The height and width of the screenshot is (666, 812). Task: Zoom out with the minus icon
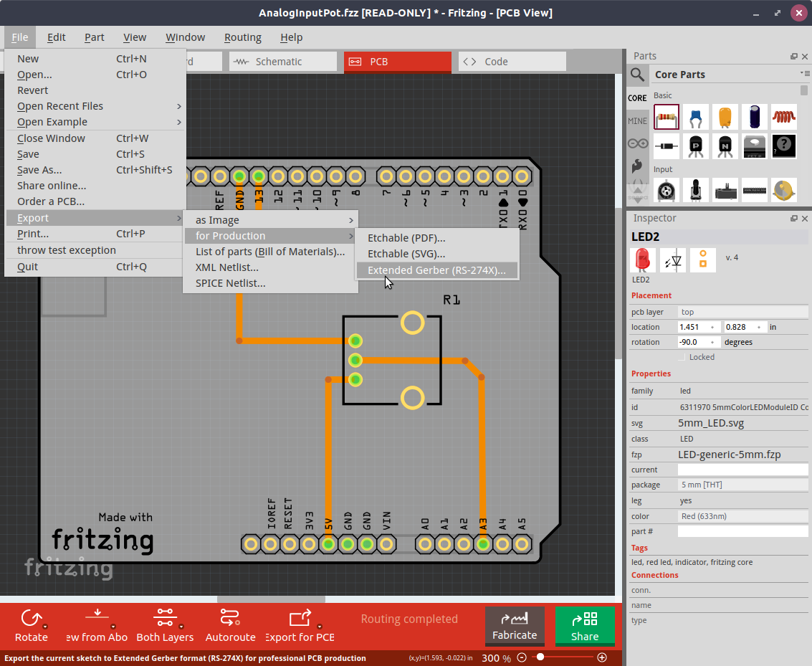(x=522, y=657)
